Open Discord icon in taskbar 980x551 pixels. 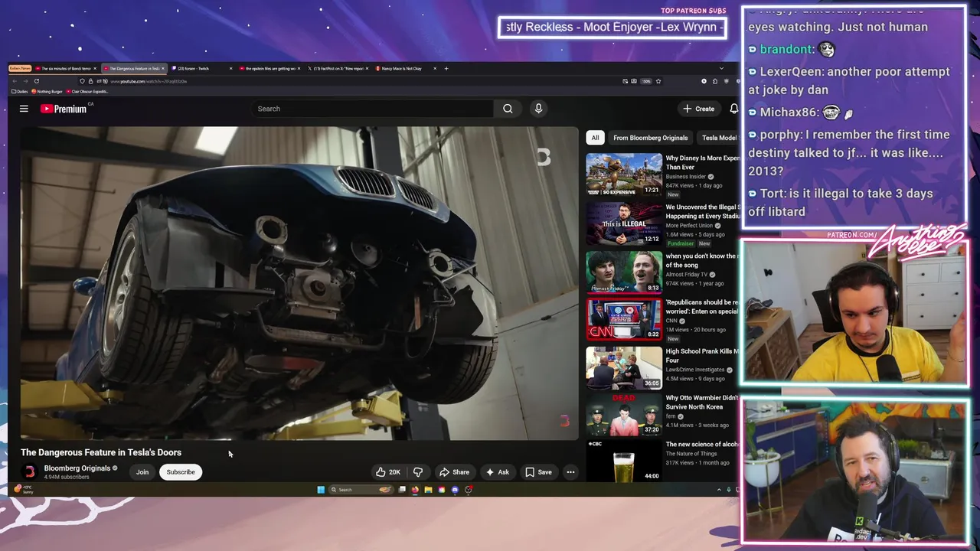tap(455, 490)
